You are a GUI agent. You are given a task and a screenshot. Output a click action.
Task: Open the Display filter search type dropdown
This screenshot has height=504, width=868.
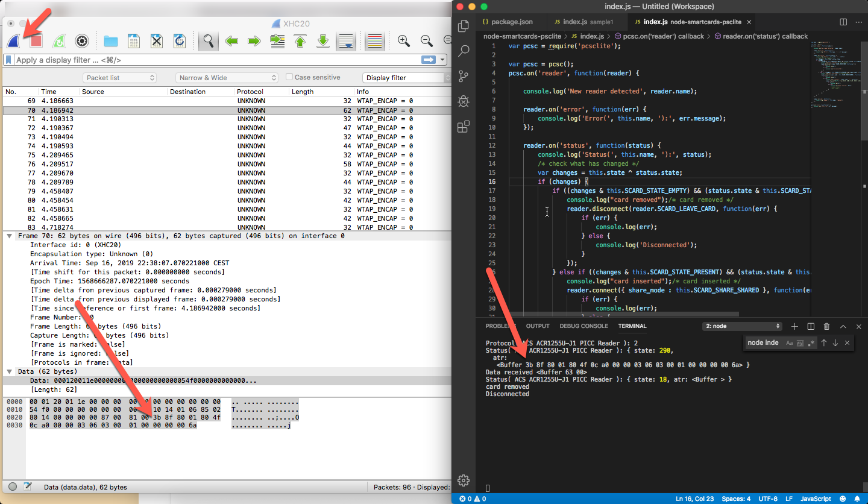click(407, 78)
